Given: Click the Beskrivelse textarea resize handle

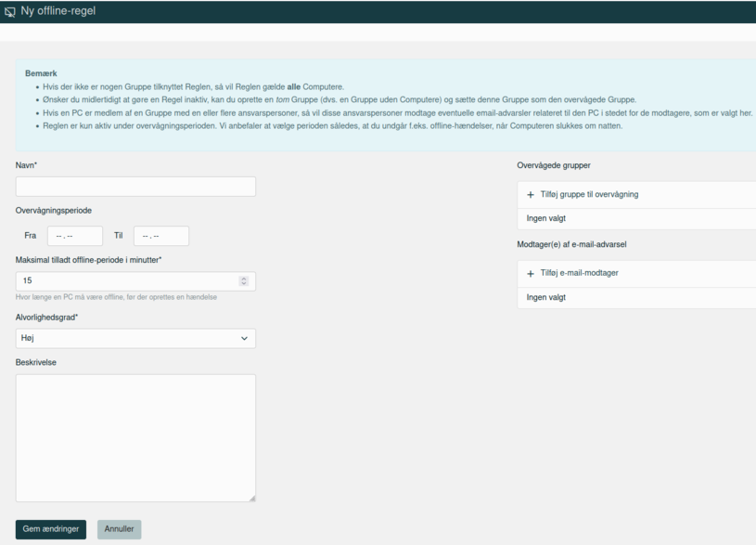Looking at the screenshot, I should pos(252,499).
